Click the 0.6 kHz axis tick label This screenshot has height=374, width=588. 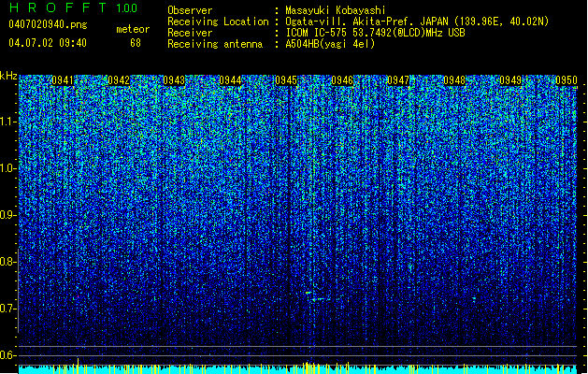click(7, 355)
